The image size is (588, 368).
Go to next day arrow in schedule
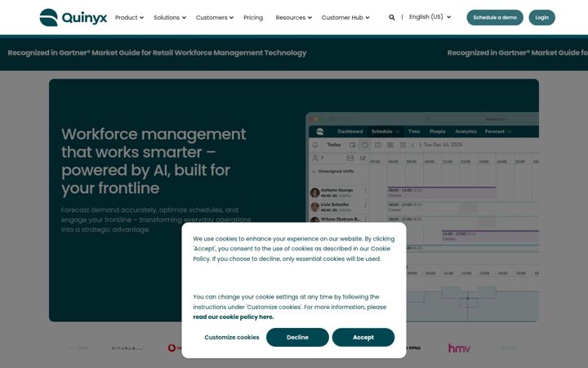point(420,145)
